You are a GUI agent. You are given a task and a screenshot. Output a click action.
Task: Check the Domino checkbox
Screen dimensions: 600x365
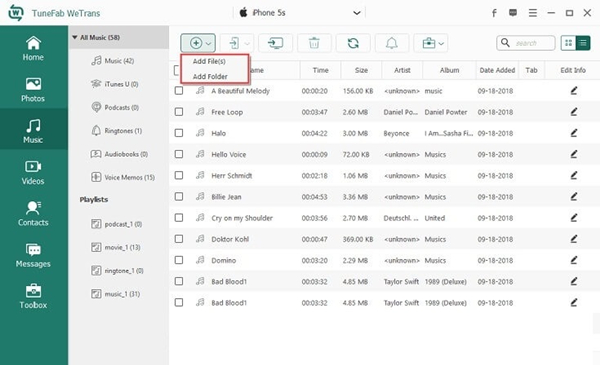pos(179,260)
